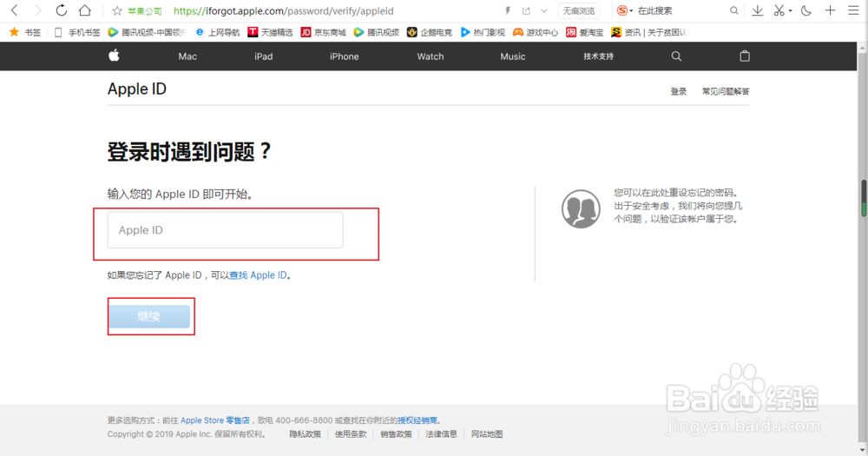Follow the 查找 Apple ID link
Viewport: 868px width, 456px height.
258,275
